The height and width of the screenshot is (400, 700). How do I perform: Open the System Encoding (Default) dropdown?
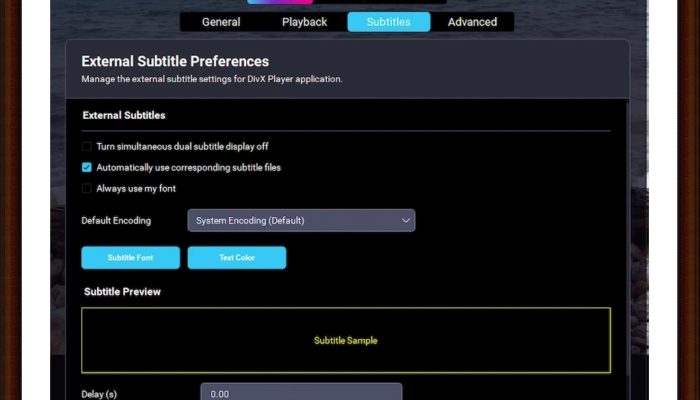click(300, 220)
